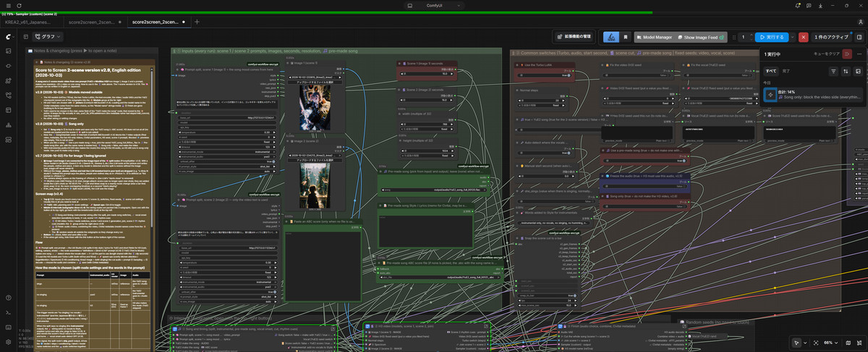Viewport: 868px width, 352px height.
Task: Toggle the right side panel icon
Action: coord(859,36)
